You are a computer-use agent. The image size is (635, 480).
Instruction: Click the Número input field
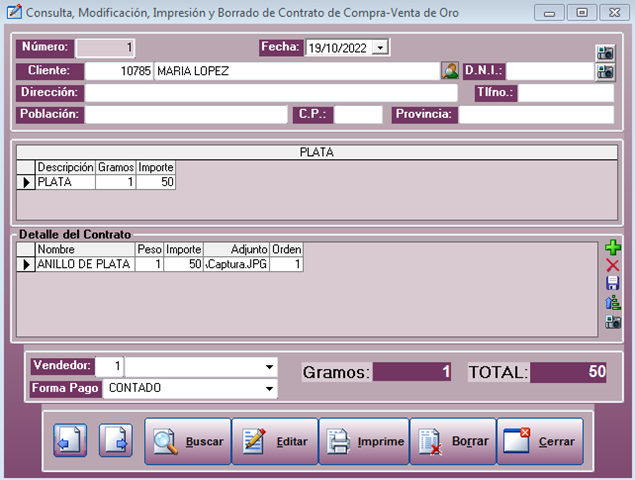pyautogui.click(x=105, y=48)
